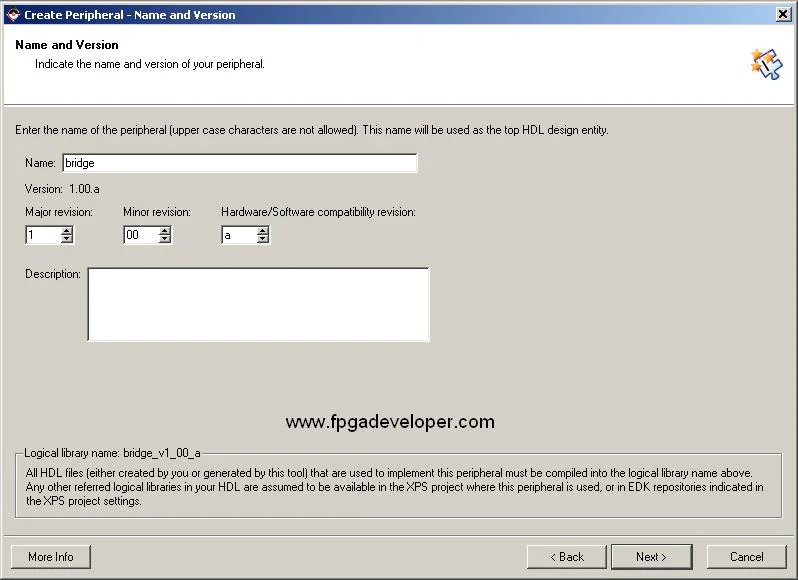Focus the compatibility revision box showing 'a'
798x580 pixels.
238,236
